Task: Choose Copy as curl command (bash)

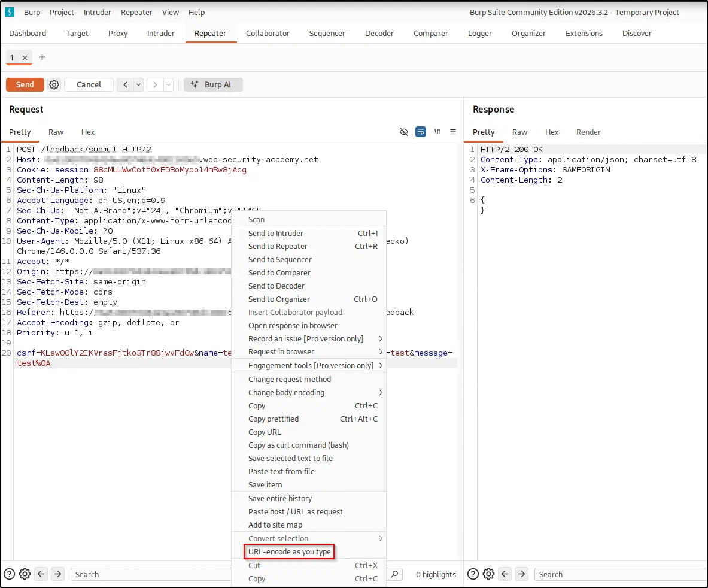Action: tap(309, 445)
